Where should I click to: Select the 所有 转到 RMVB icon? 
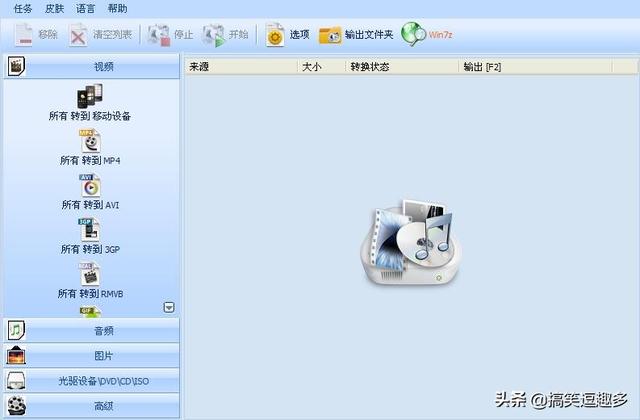point(89,274)
